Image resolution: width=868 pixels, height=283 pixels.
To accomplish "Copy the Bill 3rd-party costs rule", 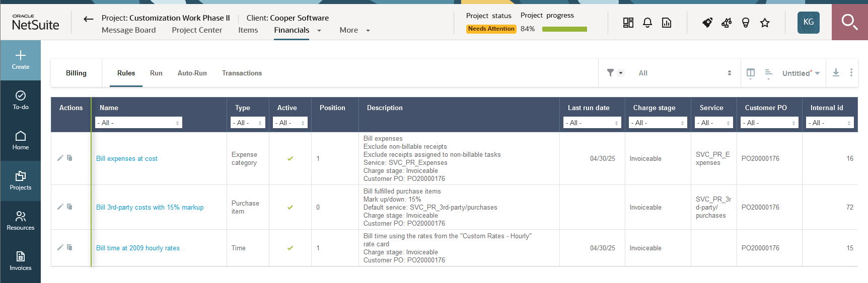I will (69, 207).
